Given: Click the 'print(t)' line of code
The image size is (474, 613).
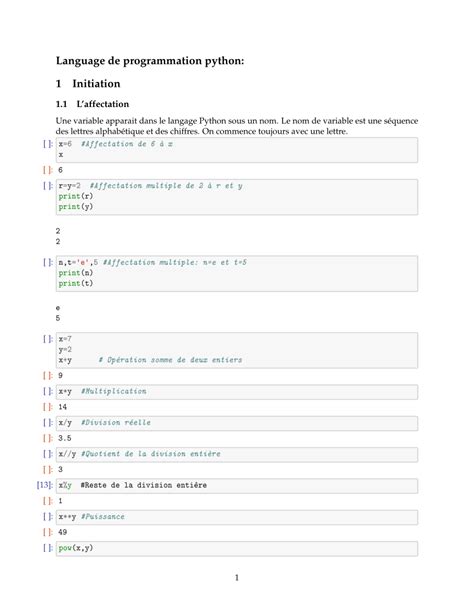Looking at the screenshot, I should 76,283.
